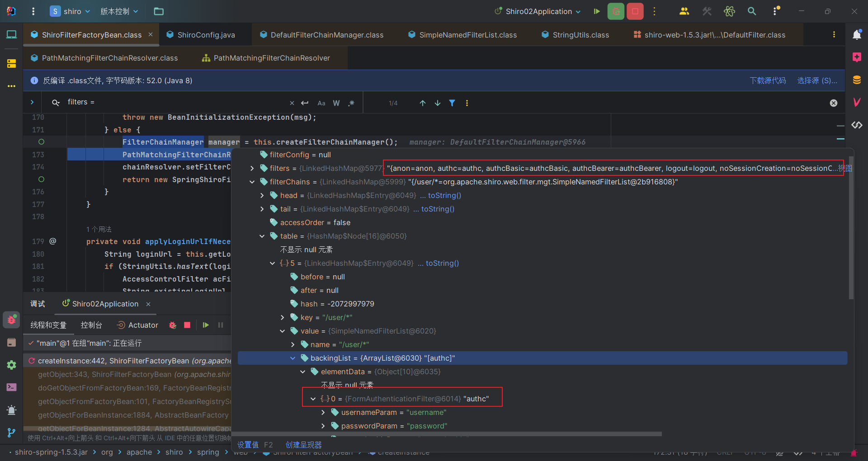This screenshot has width=868, height=461.
Task: Click 设置值 F2 action
Action: coord(255,445)
